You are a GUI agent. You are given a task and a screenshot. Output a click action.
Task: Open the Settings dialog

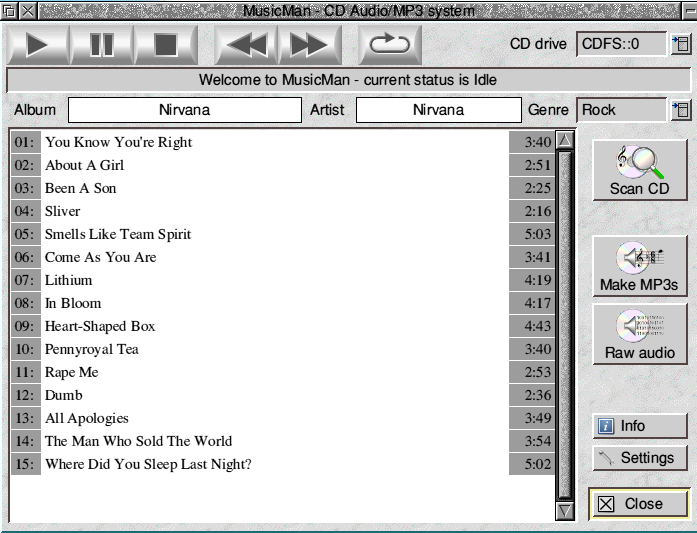click(x=640, y=458)
